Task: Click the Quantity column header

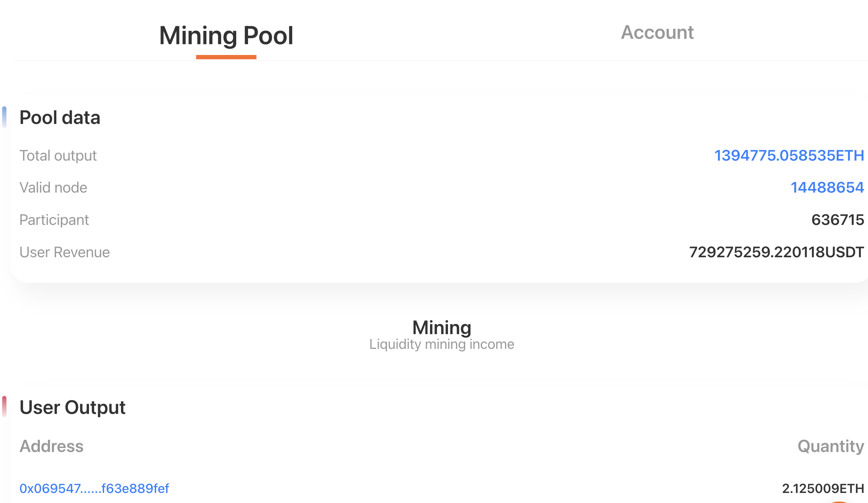Action: pyautogui.click(x=831, y=446)
